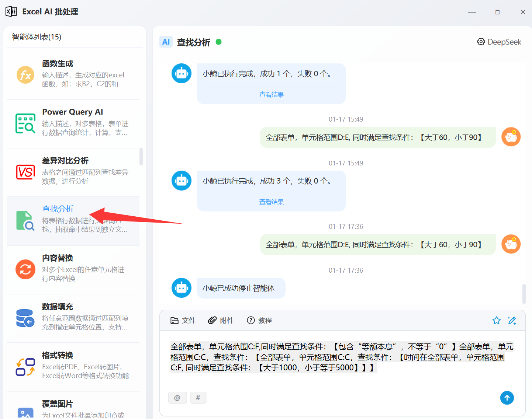
Task: Select 内容替换 agent
Action: tap(73, 269)
